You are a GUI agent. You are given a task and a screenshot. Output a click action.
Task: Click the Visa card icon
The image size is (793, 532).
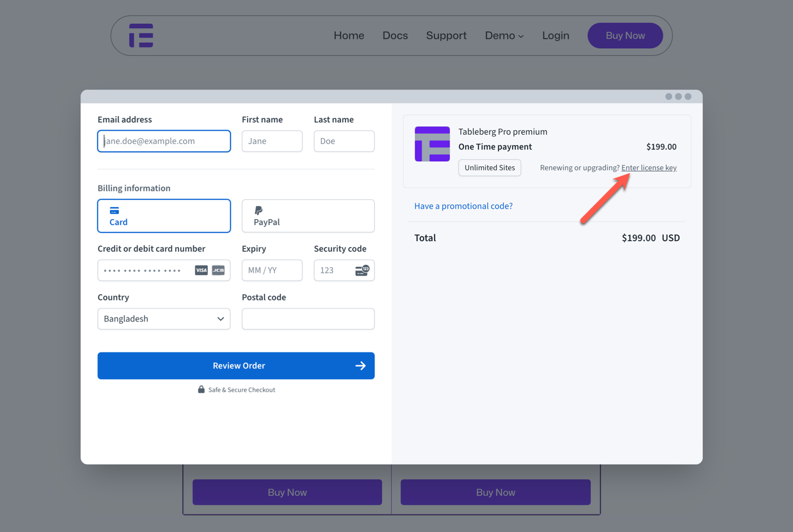tap(201, 271)
